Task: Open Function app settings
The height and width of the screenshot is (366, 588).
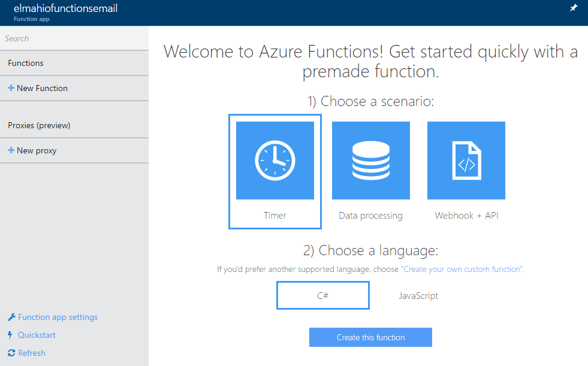Action: pos(57,316)
